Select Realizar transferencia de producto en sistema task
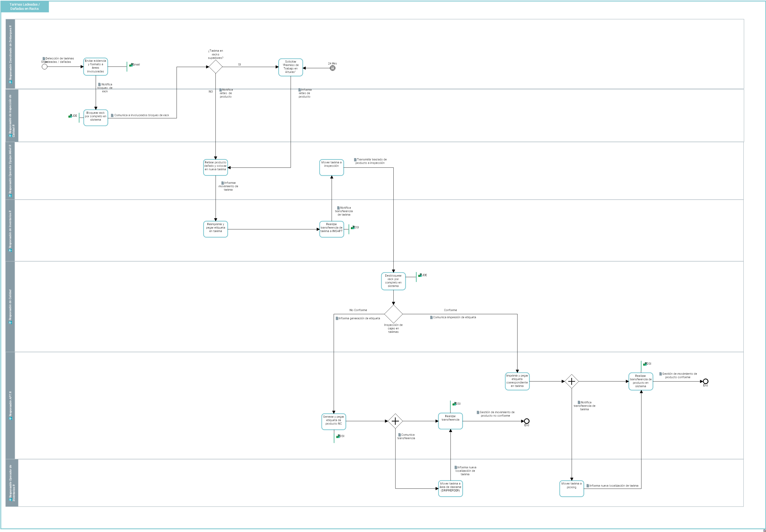766x532 pixels. [x=641, y=381]
